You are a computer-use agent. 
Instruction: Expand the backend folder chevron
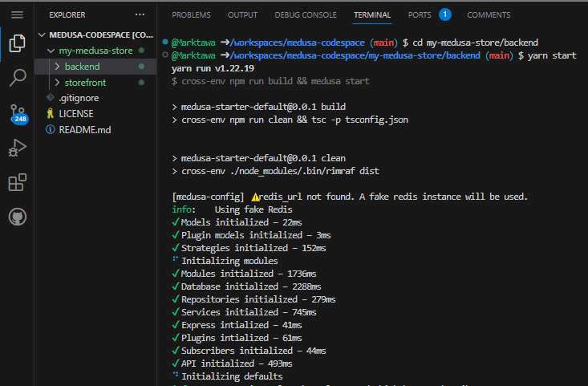58,67
